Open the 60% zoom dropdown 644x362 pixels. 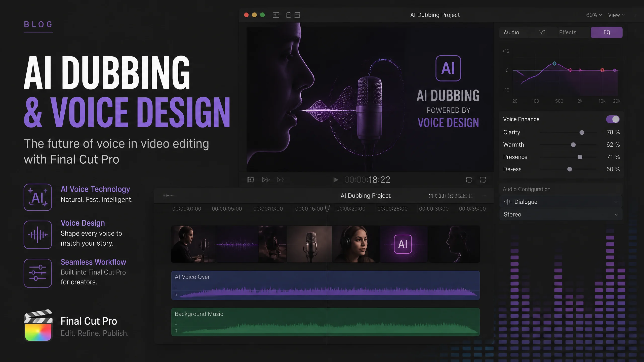coord(594,15)
